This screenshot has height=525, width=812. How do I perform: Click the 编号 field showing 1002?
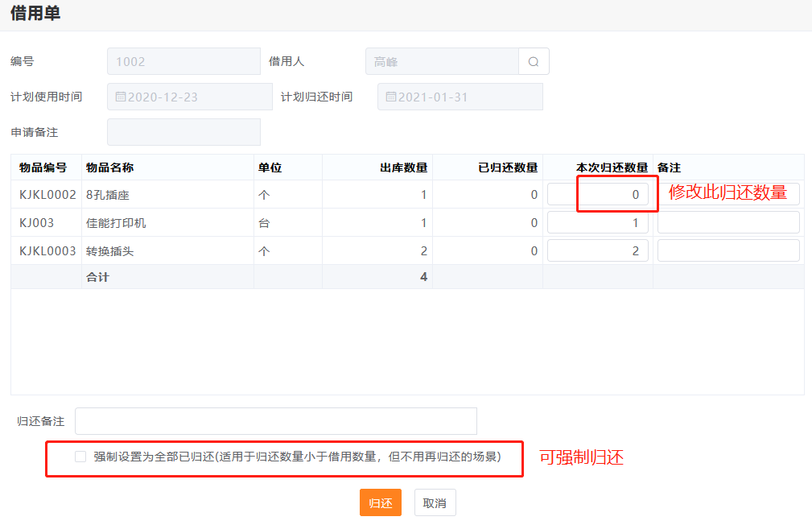[x=183, y=62]
